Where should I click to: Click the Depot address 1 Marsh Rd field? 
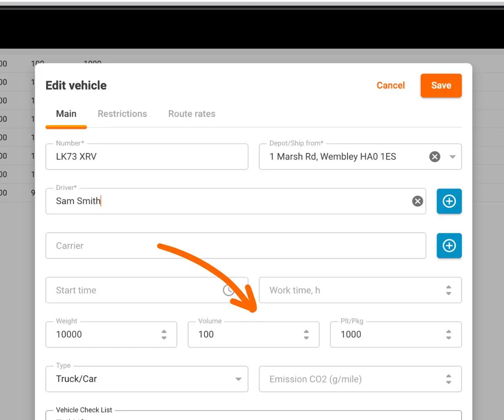point(360,157)
